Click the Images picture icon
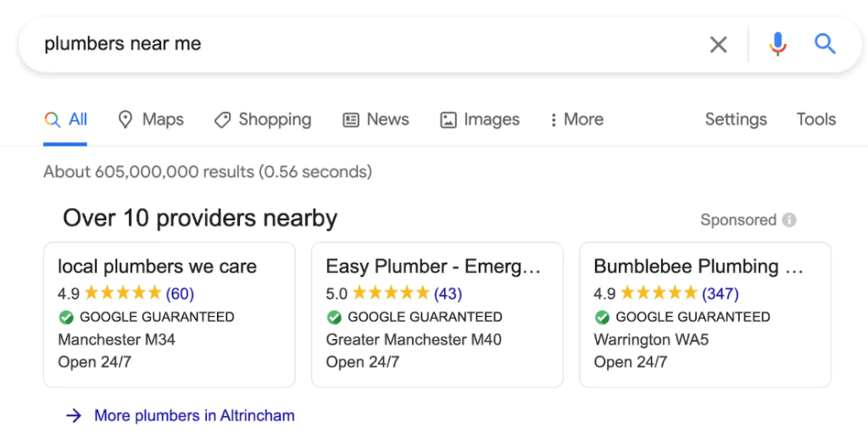Image resolution: width=868 pixels, height=439 pixels. (x=448, y=119)
